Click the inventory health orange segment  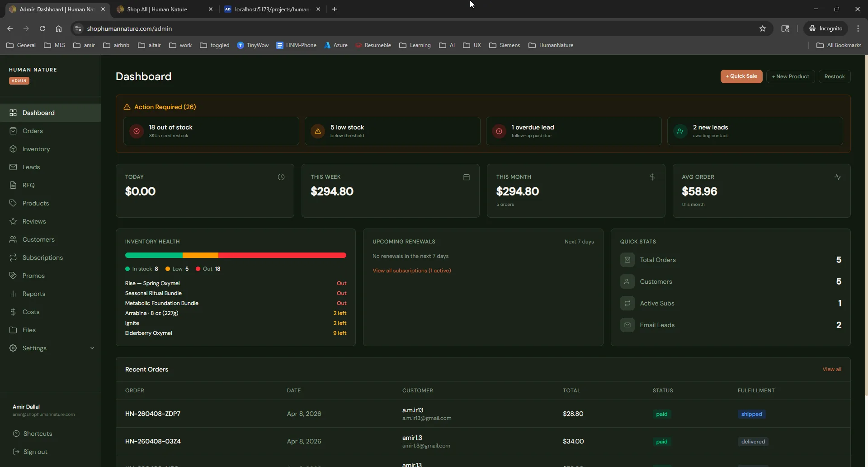pos(200,255)
